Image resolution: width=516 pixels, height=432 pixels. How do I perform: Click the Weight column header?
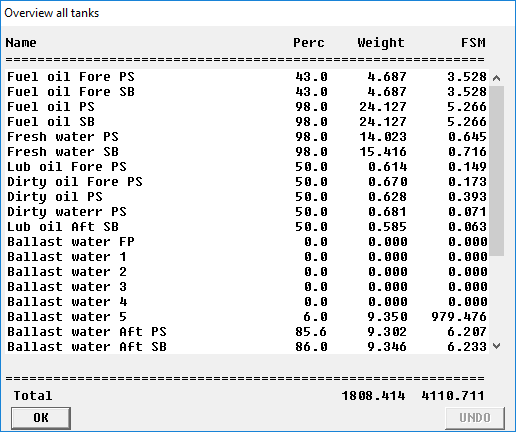click(381, 43)
